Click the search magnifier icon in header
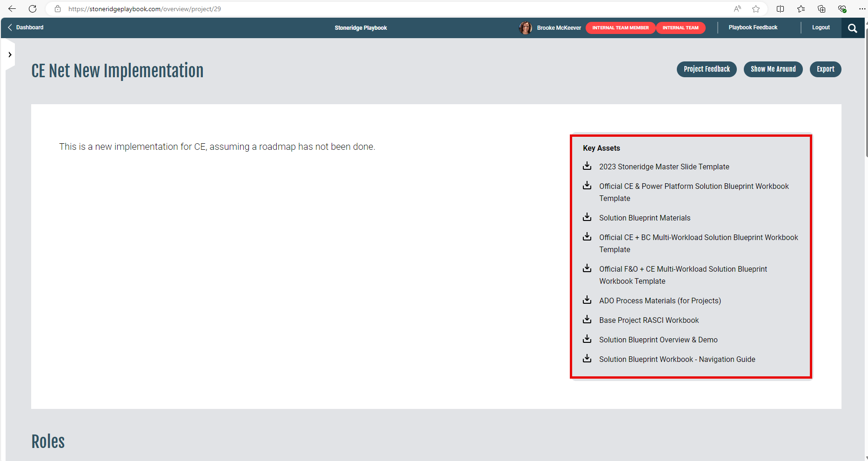 click(x=853, y=28)
